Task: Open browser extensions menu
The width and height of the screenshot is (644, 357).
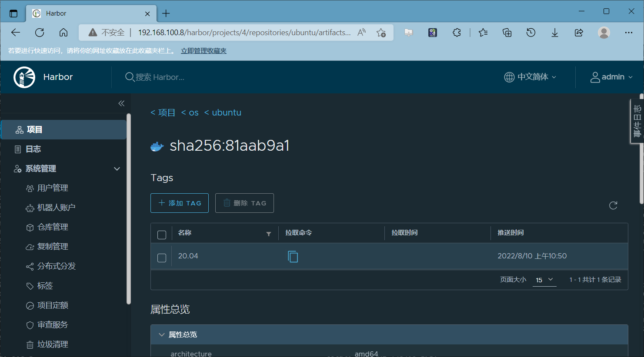Action: (457, 33)
